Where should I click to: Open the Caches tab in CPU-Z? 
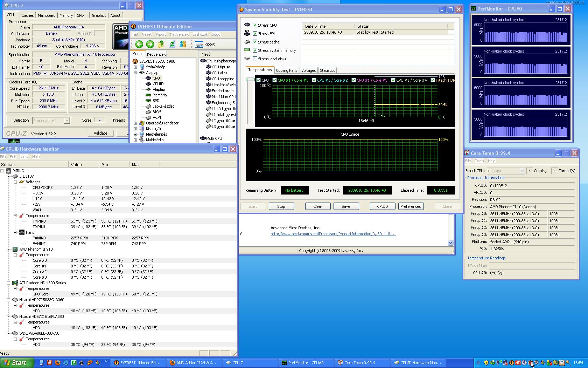(x=27, y=15)
